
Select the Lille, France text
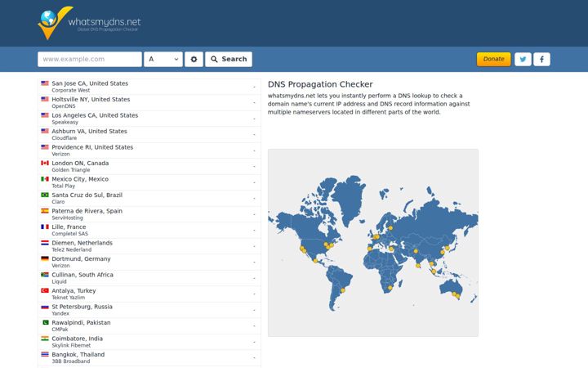69,227
